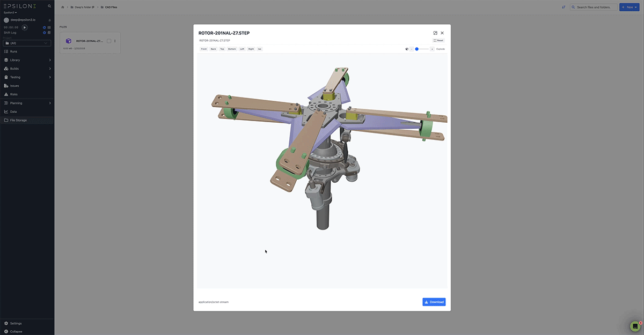
Task: Open the file card kebab menu
Action: 115,41
